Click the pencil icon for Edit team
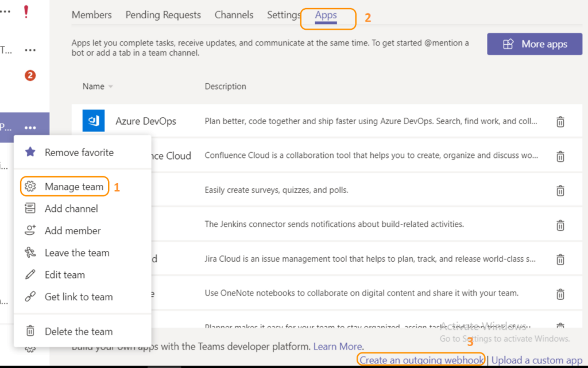 click(30, 274)
